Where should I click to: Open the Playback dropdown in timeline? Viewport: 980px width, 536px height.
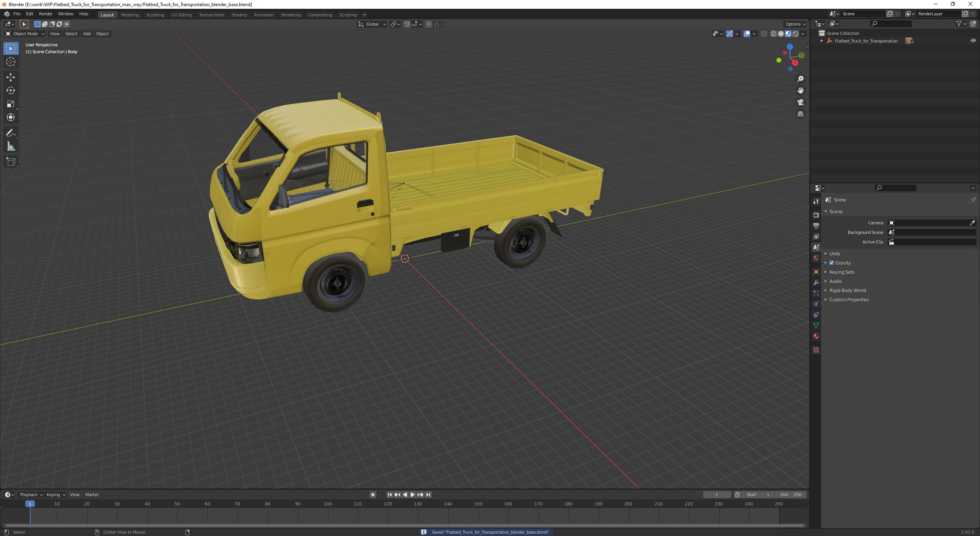pos(31,495)
